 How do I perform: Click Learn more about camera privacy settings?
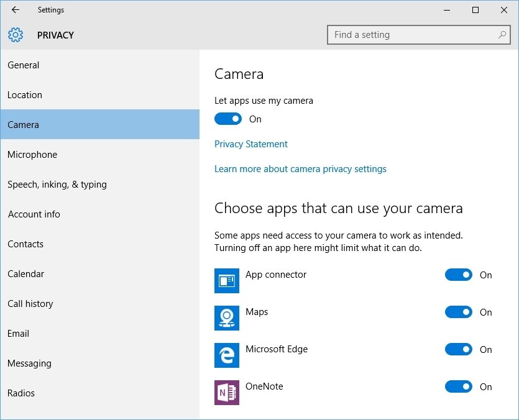pos(300,169)
